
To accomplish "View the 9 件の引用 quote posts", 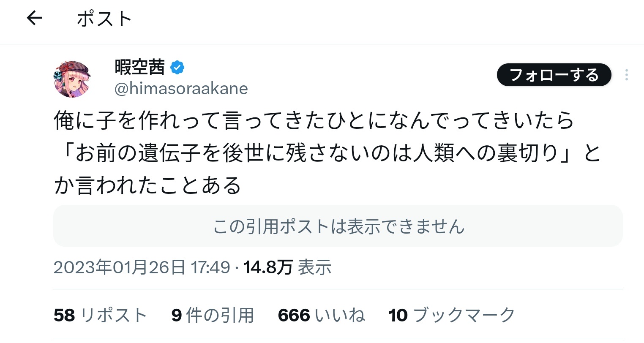I will 213,315.
